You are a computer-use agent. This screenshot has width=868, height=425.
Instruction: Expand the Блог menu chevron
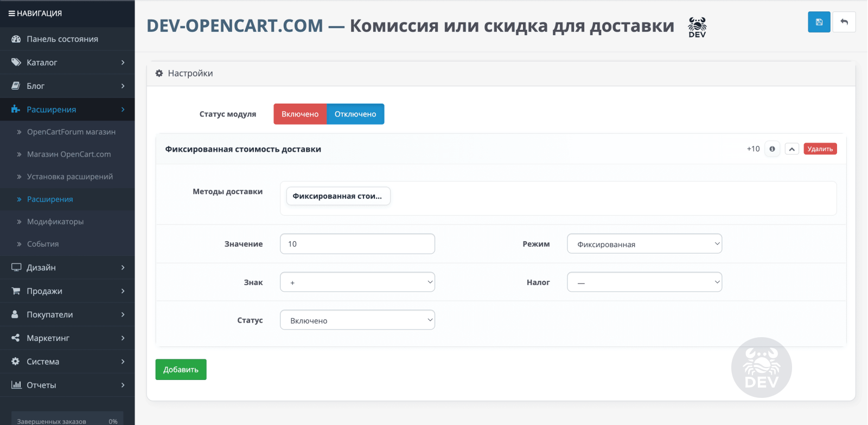coord(123,86)
